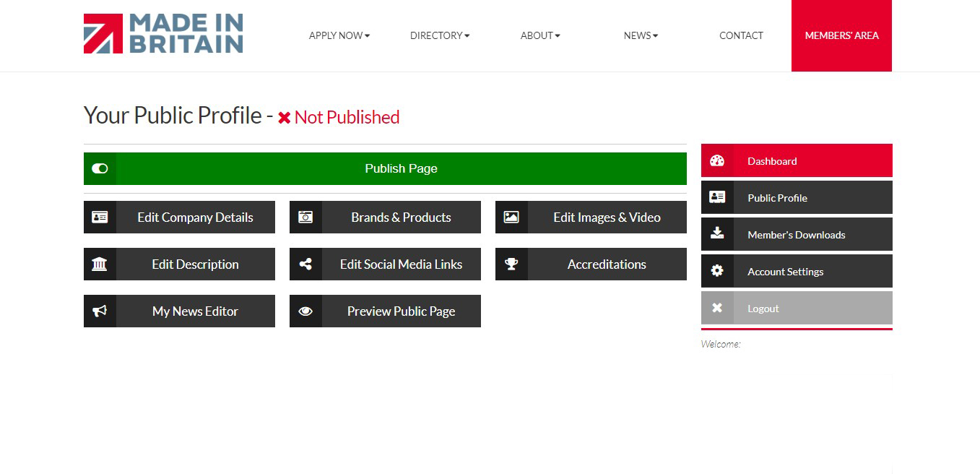Open the Directory dropdown menu
The width and height of the screenshot is (980, 474).
440,35
